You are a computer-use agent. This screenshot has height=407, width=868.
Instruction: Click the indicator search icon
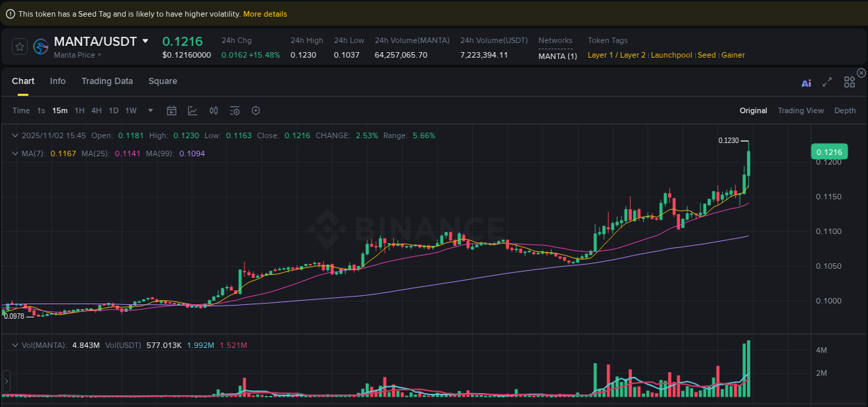pyautogui.click(x=235, y=110)
